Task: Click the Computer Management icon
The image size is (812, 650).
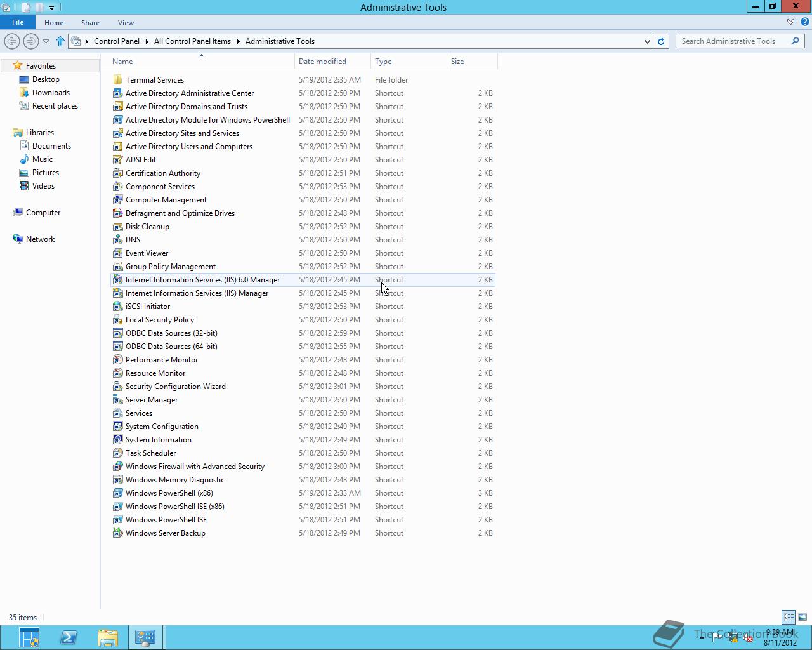Action: [x=117, y=199]
